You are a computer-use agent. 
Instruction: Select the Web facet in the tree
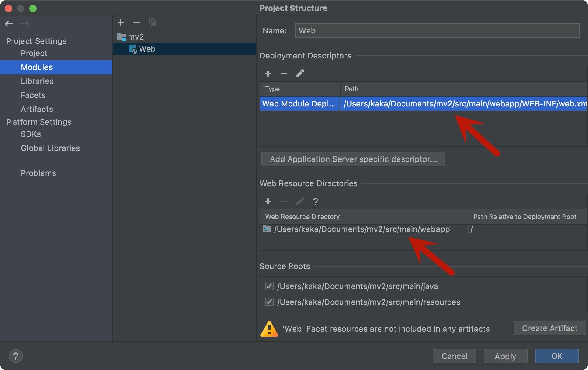pyautogui.click(x=147, y=49)
